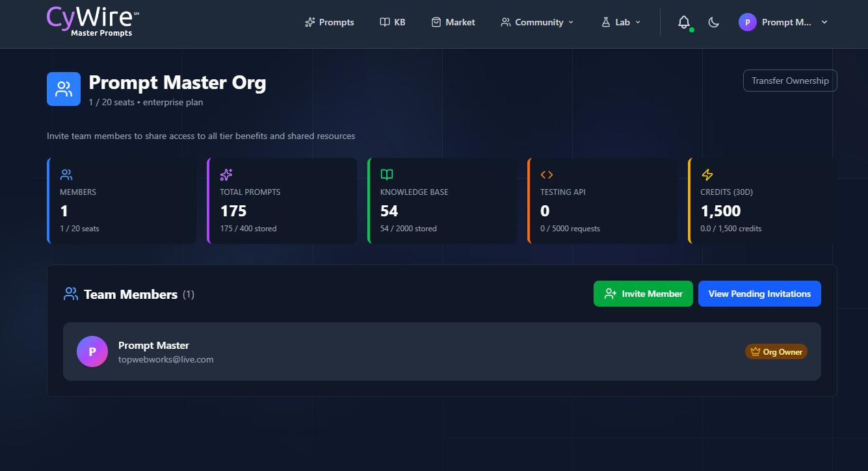868x471 pixels.
Task: Click the gradient P avatar of Prompt Master member
Action: point(92,351)
